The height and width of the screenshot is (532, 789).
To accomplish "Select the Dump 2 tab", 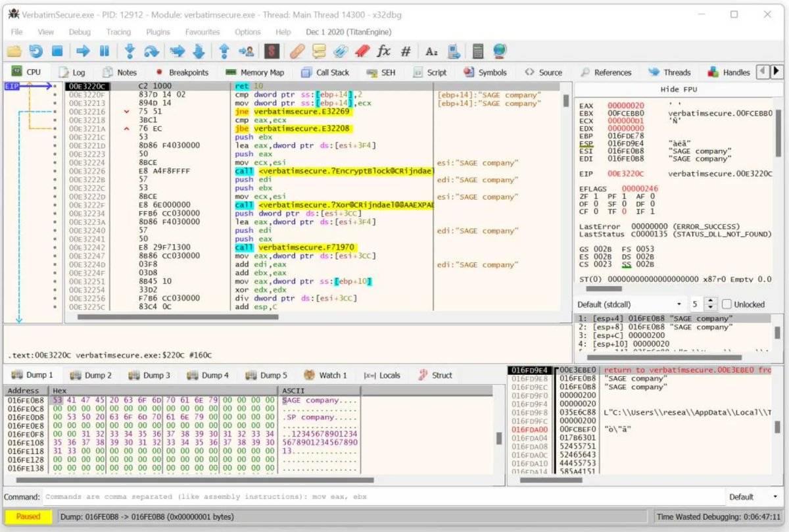I will 91,375.
